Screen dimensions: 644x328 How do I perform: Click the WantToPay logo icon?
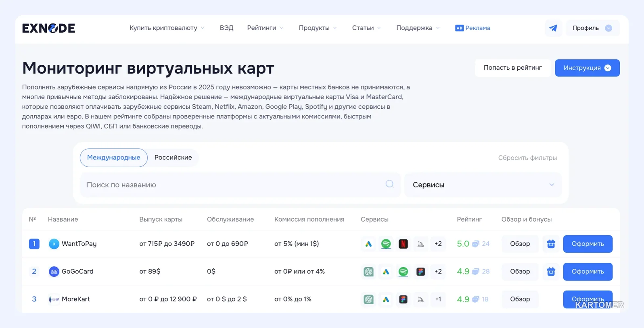54,244
